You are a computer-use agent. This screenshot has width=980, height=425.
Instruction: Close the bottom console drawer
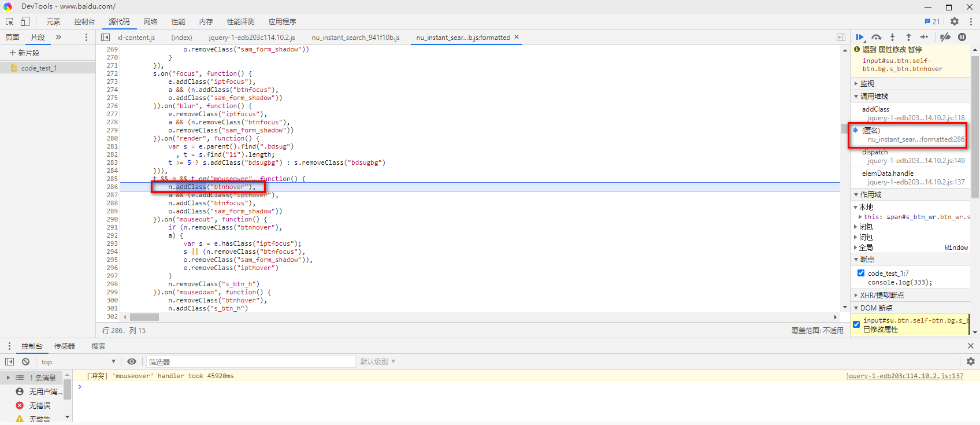coord(971,346)
